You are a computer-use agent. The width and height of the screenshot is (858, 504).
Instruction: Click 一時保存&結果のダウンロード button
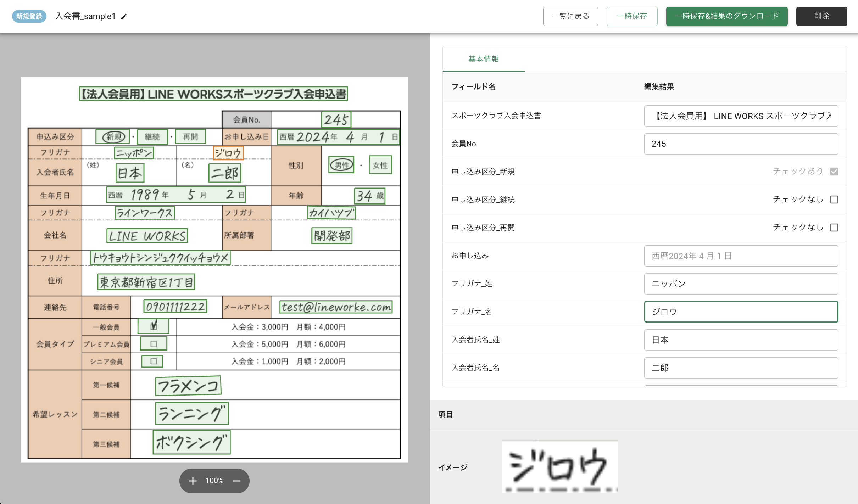[x=726, y=16]
